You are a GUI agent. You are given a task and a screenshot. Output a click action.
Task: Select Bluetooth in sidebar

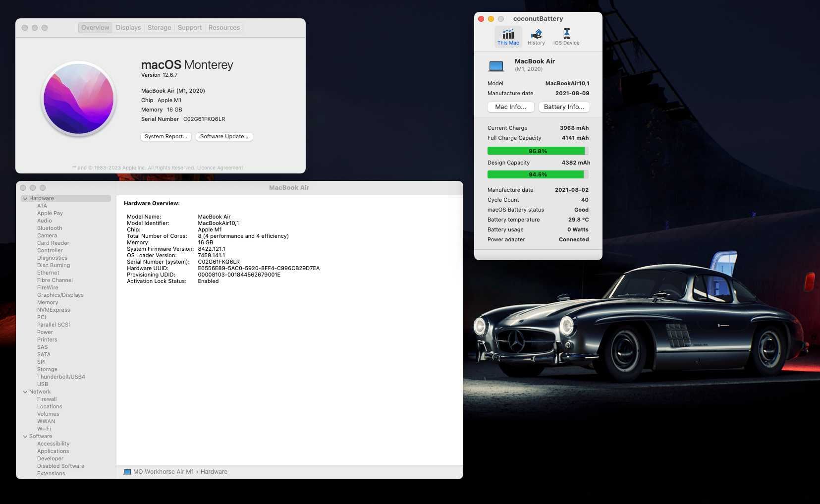pyautogui.click(x=50, y=228)
